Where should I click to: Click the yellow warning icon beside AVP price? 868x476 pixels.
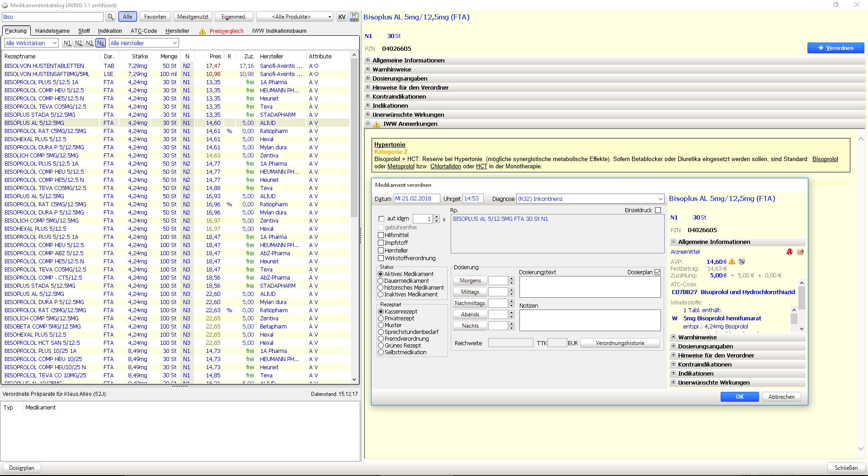[x=732, y=262]
